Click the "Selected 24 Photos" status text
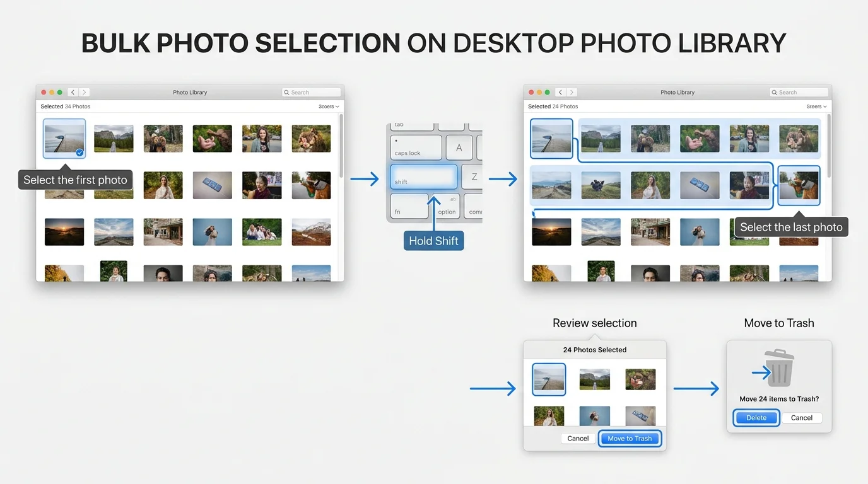 553,107
